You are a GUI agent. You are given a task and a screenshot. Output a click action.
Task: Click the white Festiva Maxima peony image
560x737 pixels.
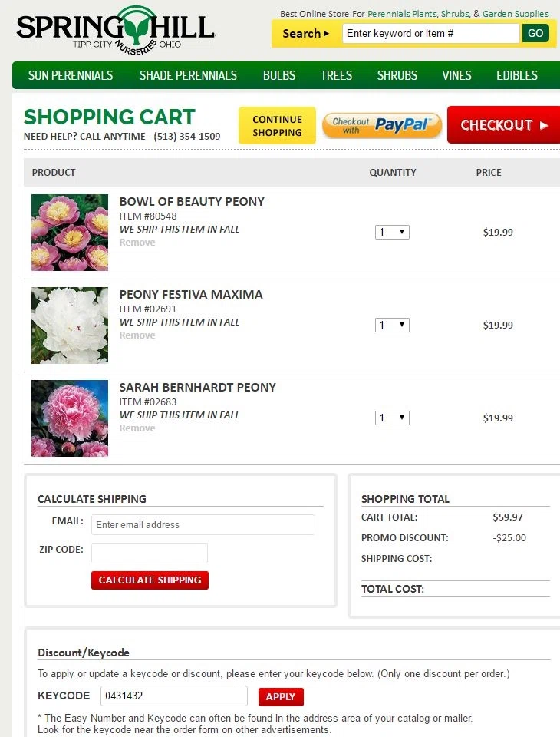(70, 326)
